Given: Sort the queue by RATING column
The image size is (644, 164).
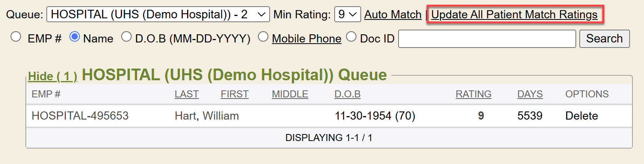Looking at the screenshot, I should pyautogui.click(x=473, y=94).
